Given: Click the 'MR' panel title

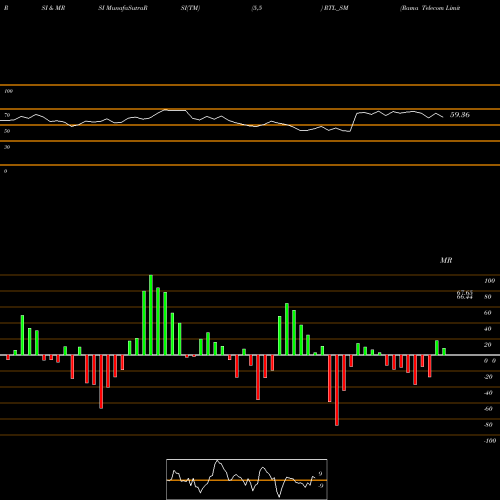Looking at the screenshot, I should tap(446, 260).
